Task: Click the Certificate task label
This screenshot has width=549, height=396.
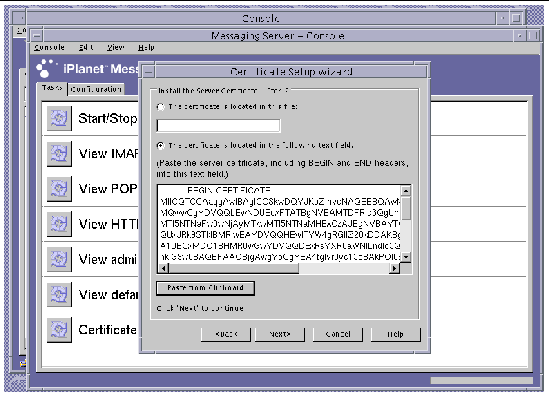Action: click(107, 330)
